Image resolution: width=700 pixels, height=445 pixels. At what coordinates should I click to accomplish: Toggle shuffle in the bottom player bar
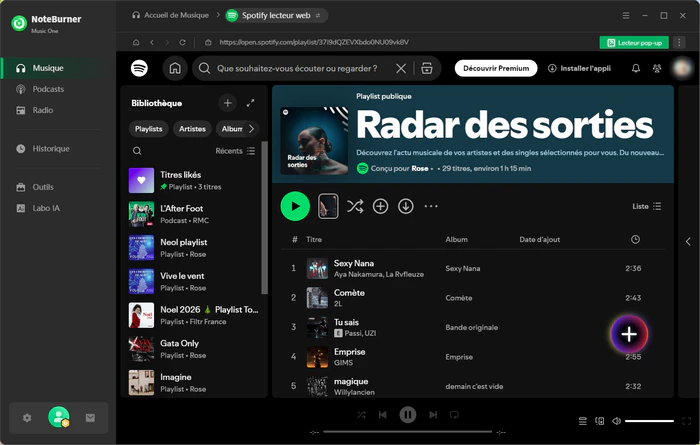pos(361,415)
